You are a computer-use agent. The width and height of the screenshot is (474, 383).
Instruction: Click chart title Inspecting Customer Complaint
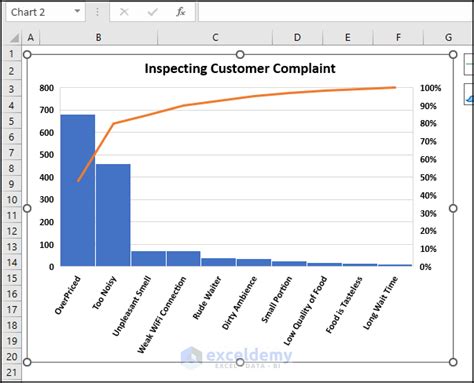pyautogui.click(x=240, y=68)
